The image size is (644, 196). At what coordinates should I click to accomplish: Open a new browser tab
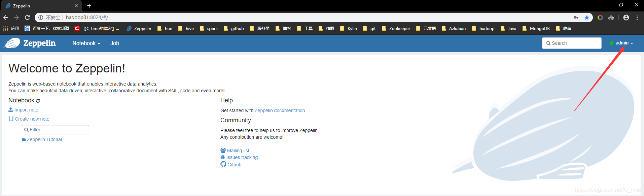pyautogui.click(x=89, y=6)
